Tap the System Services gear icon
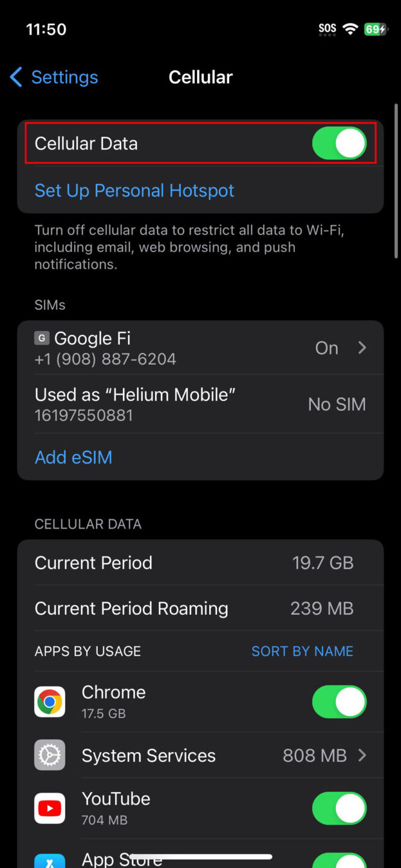This screenshot has height=868, width=401. click(49, 755)
